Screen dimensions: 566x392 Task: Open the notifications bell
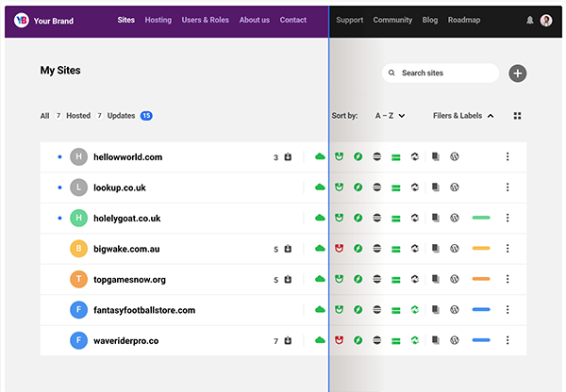coord(529,20)
